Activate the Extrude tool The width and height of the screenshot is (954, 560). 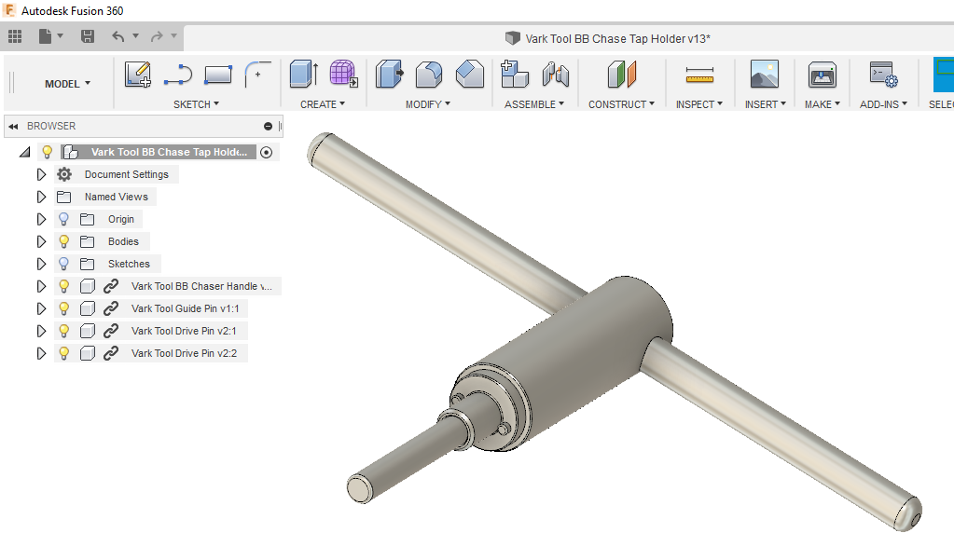(303, 75)
